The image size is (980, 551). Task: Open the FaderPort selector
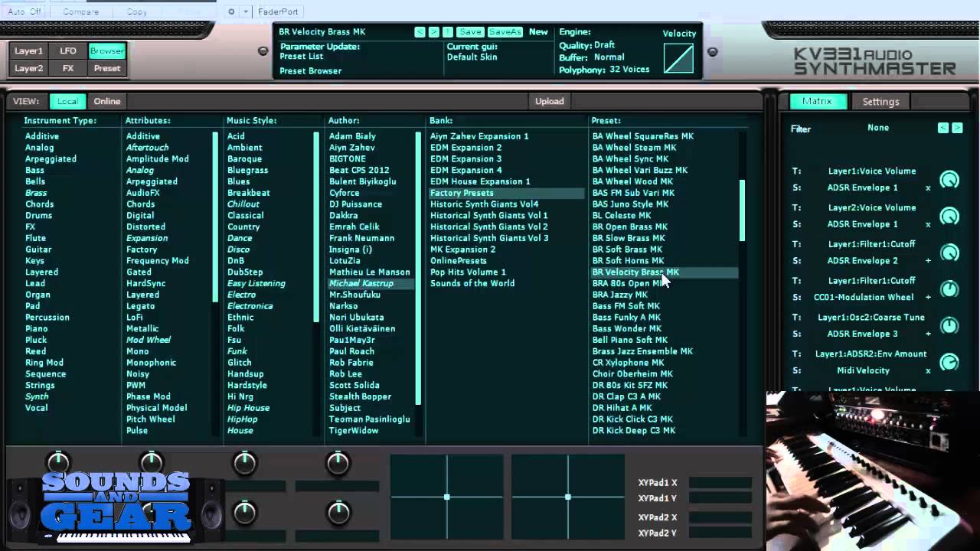click(278, 11)
